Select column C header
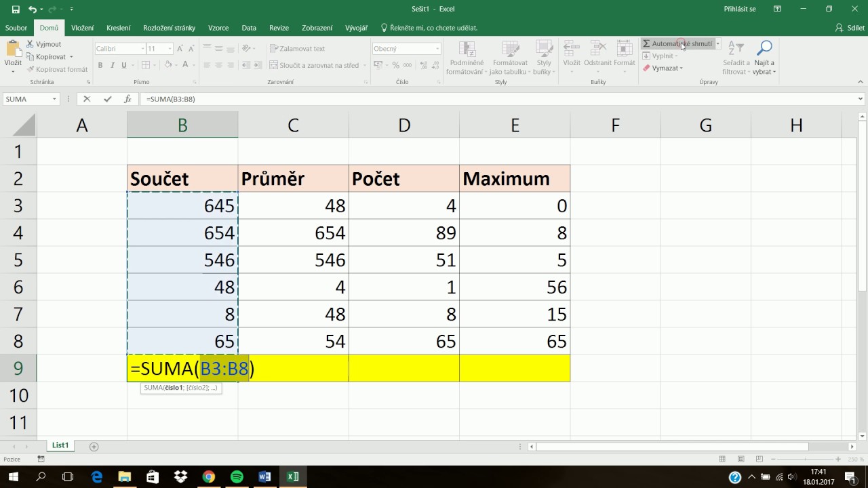The image size is (868, 488). pos(294,125)
